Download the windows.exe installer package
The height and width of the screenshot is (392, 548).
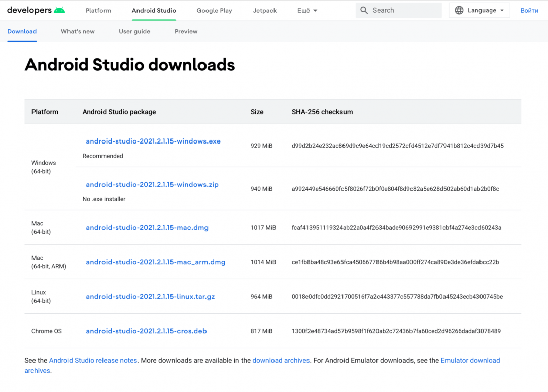153,141
